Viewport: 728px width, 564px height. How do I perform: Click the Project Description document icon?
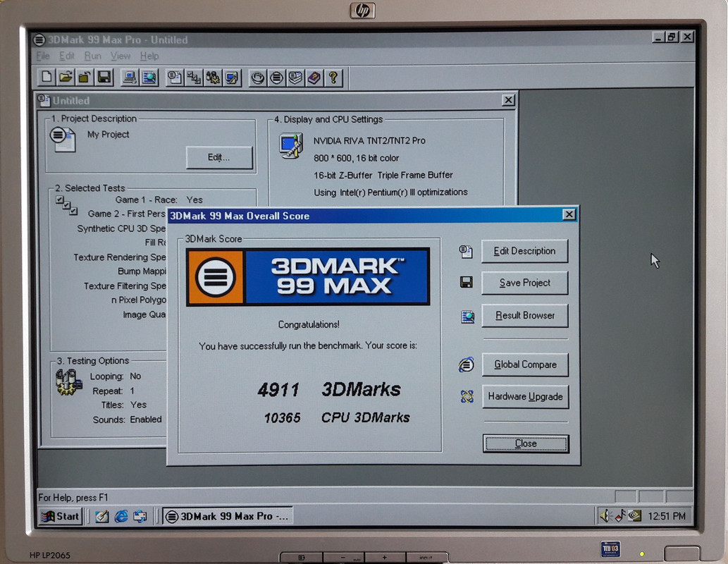pyautogui.click(x=63, y=140)
